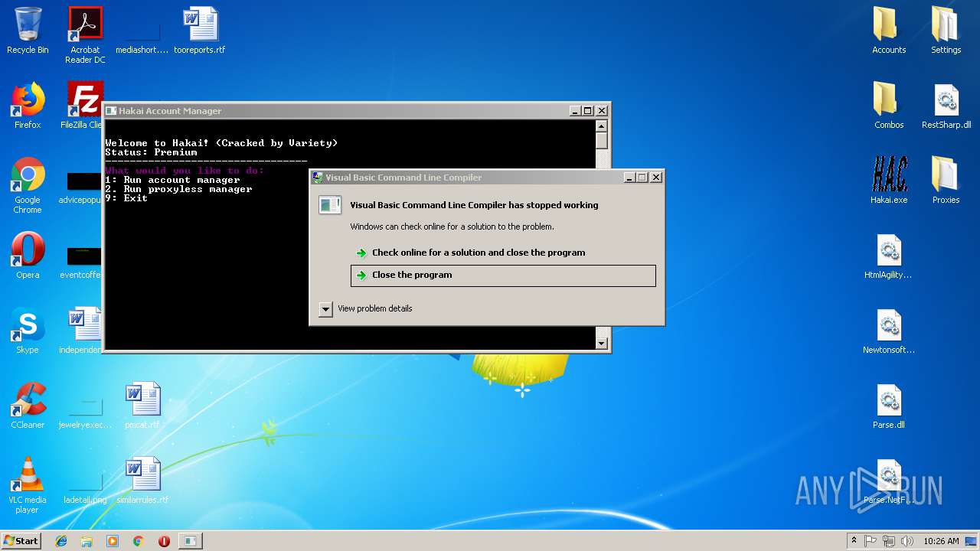Click '2. Run proxyless manager' console line
Image resolution: width=980 pixels, height=551 pixels.
tap(178, 189)
